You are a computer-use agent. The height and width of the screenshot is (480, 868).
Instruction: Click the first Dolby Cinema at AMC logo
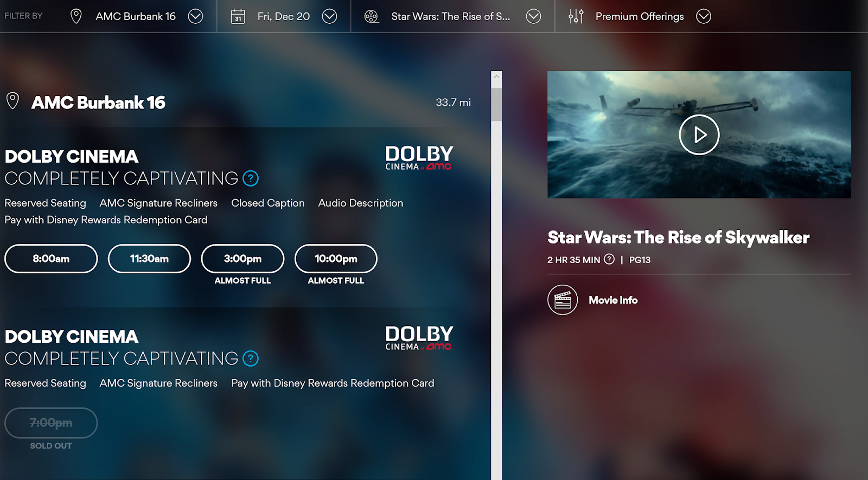(x=419, y=158)
